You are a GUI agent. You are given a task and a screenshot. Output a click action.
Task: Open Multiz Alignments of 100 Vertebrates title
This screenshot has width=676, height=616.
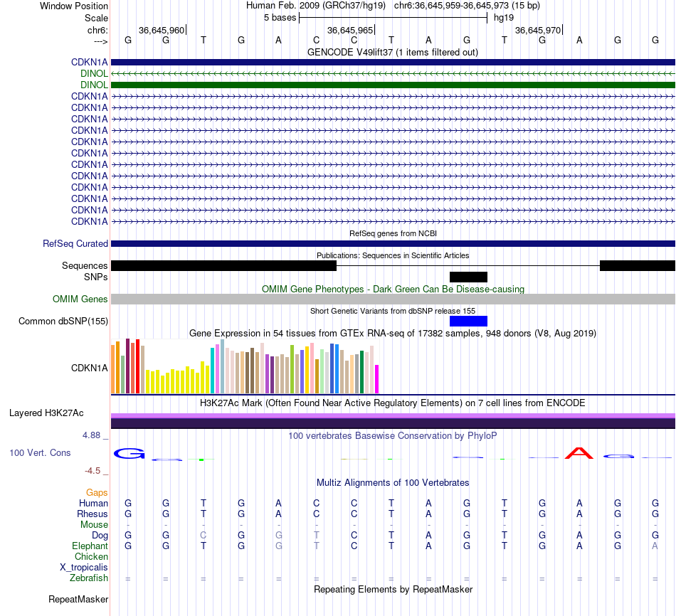click(x=393, y=483)
